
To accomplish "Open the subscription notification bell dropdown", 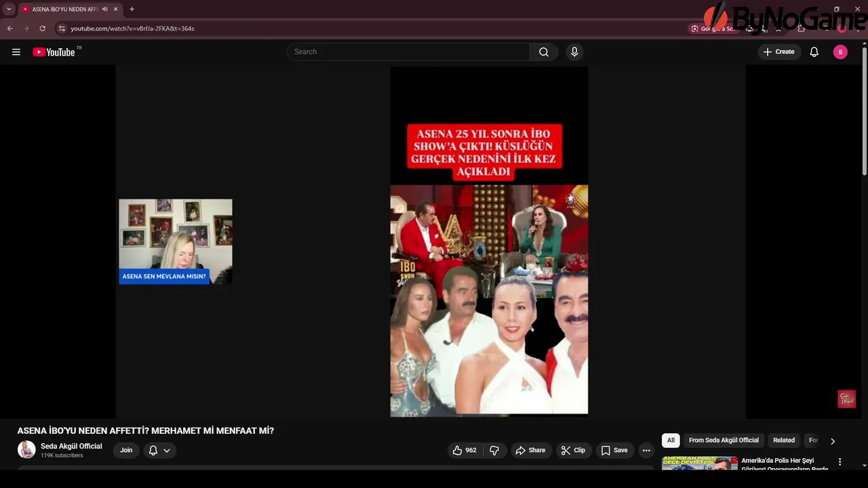I will 159,450.
